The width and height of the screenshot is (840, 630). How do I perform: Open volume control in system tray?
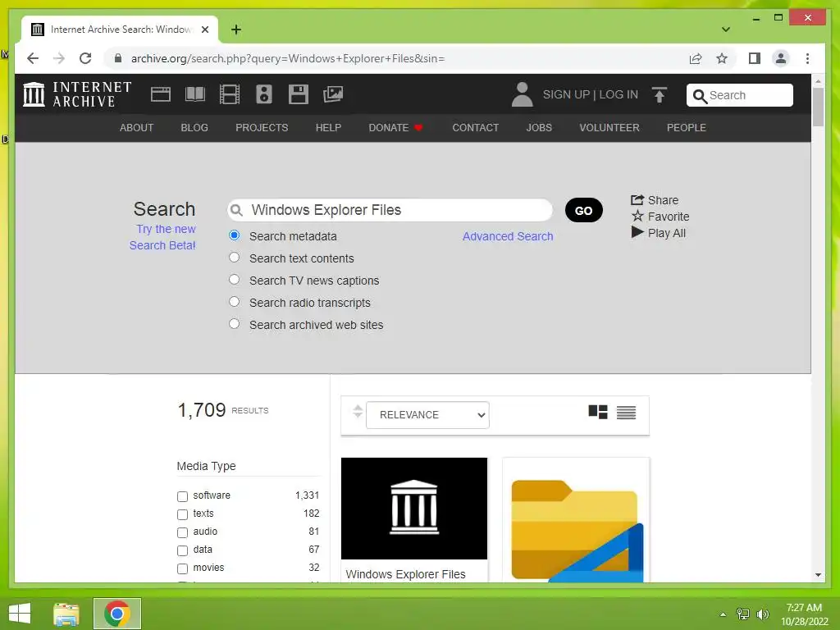[x=762, y=614]
